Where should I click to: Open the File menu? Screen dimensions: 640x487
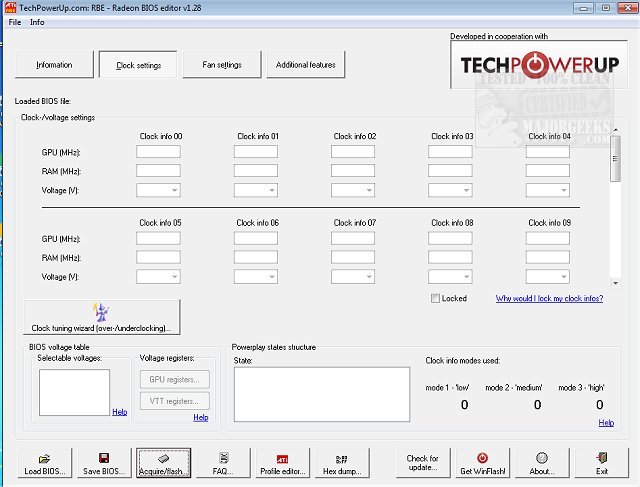click(15, 22)
